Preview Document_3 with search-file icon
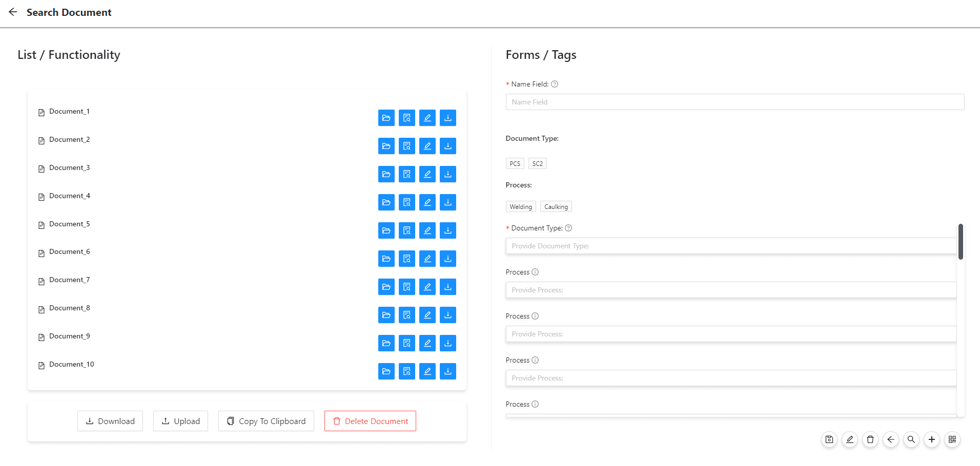Viewport: 980px width, 466px height. [407, 174]
